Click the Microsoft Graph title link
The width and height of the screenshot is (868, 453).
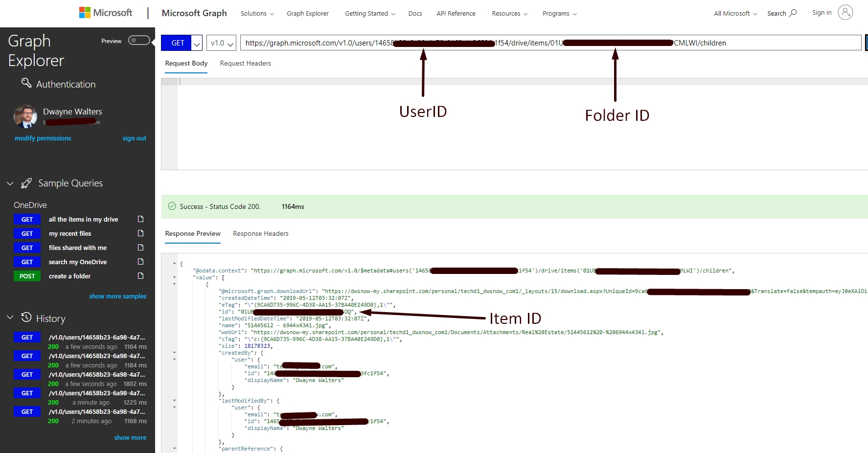pyautogui.click(x=194, y=13)
